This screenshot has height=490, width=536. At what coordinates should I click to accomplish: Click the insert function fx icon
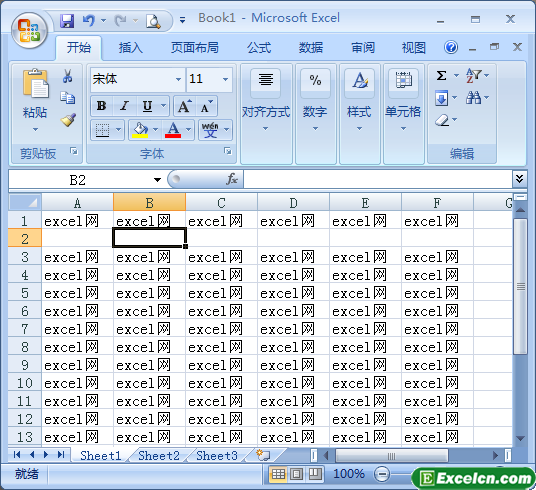(x=232, y=179)
